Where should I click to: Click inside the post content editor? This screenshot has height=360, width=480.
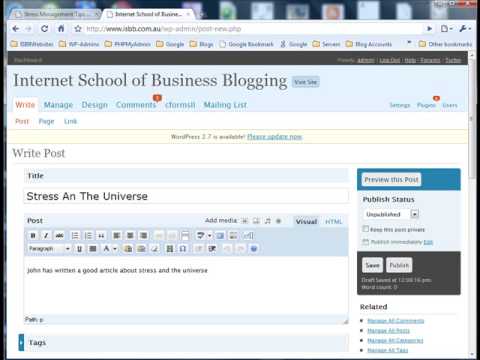tap(186, 285)
